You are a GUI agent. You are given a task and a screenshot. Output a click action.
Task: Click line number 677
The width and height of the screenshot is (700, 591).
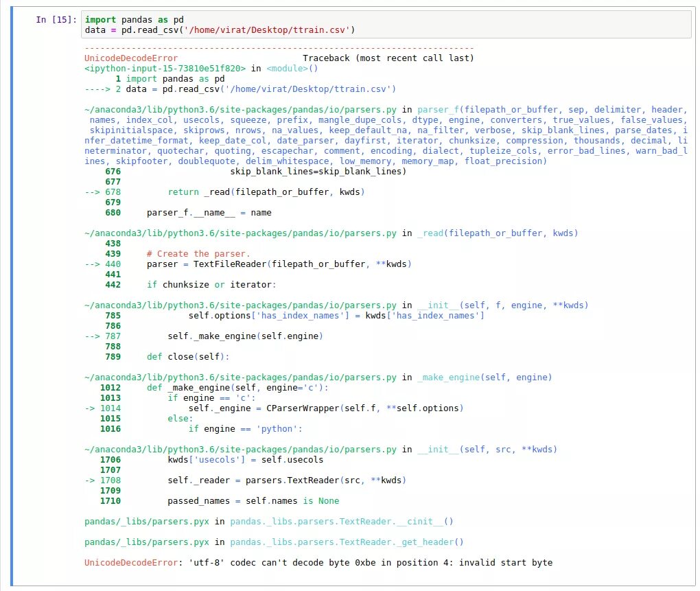(113, 182)
